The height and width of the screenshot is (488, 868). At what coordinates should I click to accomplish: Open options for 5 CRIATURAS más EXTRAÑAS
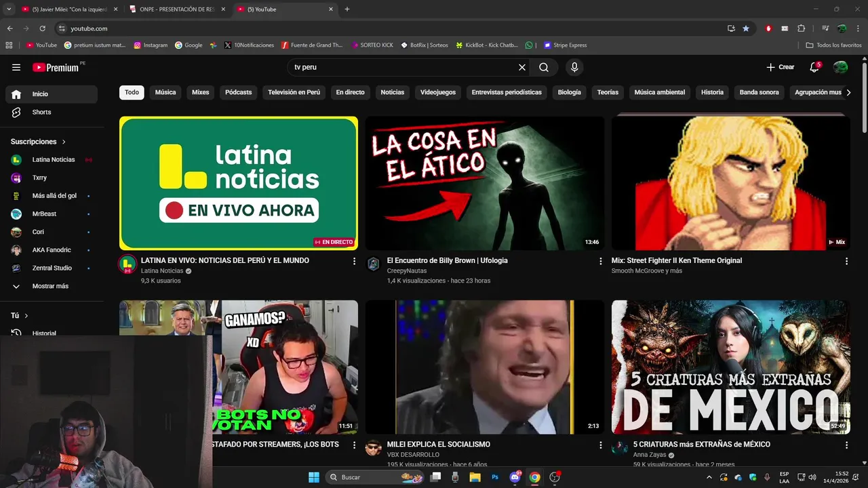(846, 445)
